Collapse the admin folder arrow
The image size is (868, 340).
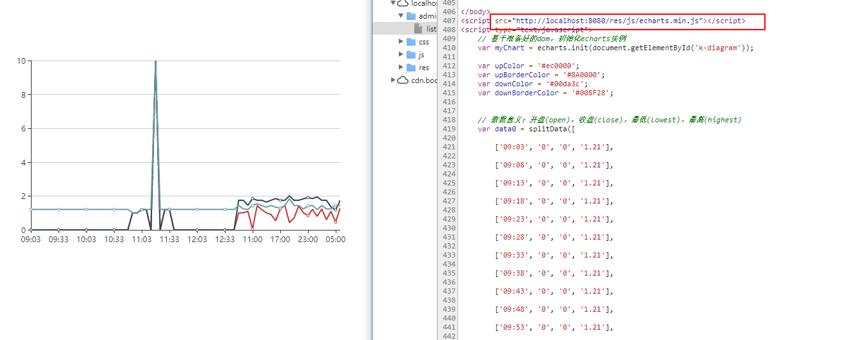(x=401, y=15)
